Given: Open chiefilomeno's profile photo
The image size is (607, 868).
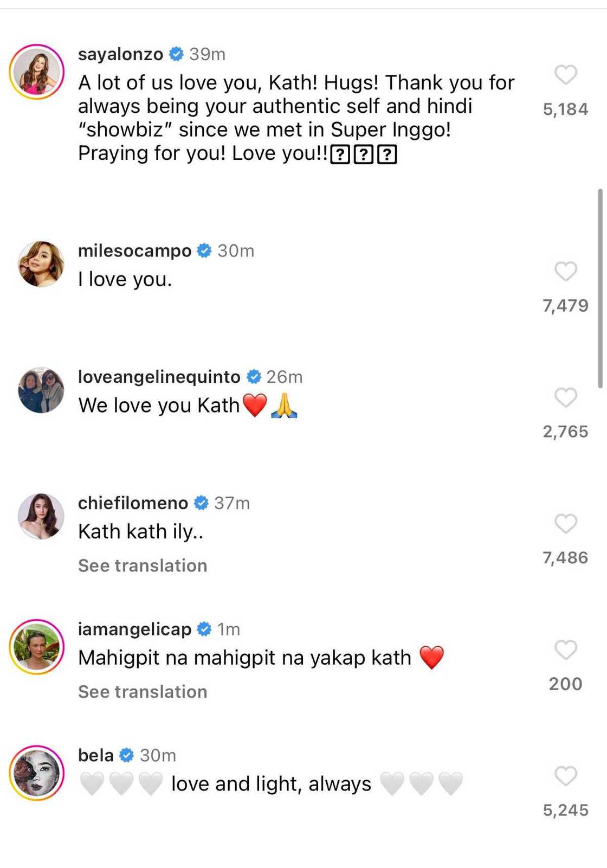Looking at the screenshot, I should pyautogui.click(x=41, y=516).
